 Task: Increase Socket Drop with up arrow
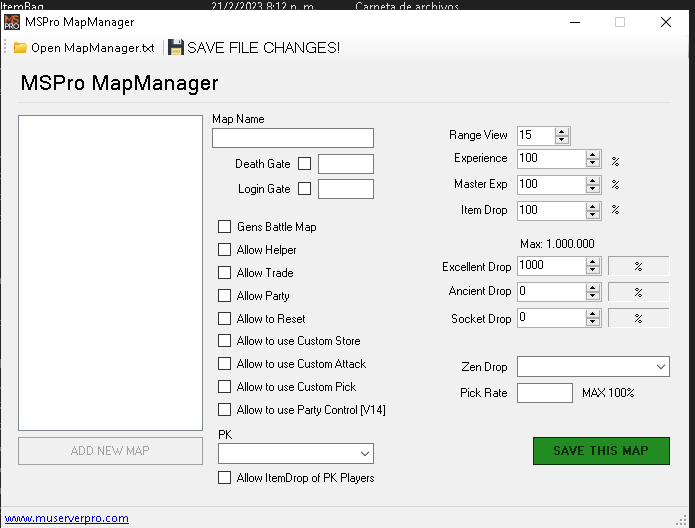click(593, 314)
